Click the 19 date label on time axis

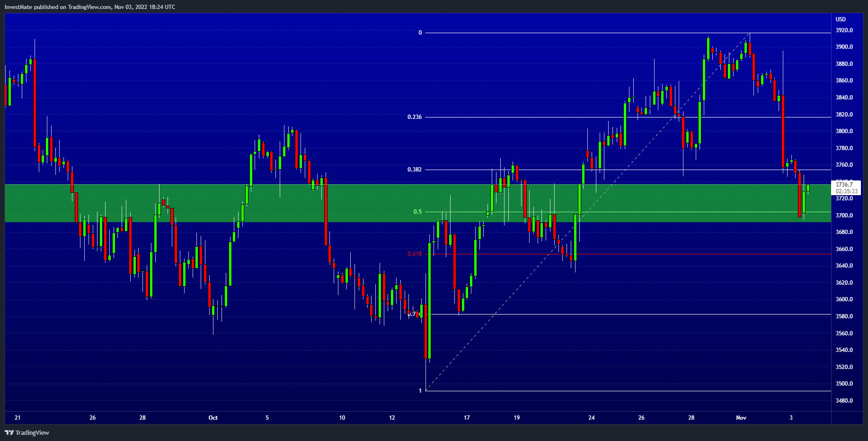pyautogui.click(x=517, y=418)
